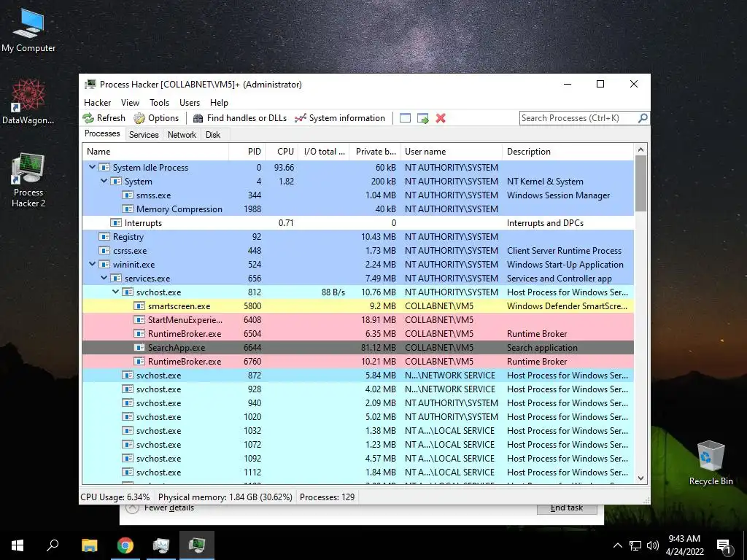Click the red X kill window icon
Viewport: 747px width, 560px height.
pyautogui.click(x=441, y=118)
